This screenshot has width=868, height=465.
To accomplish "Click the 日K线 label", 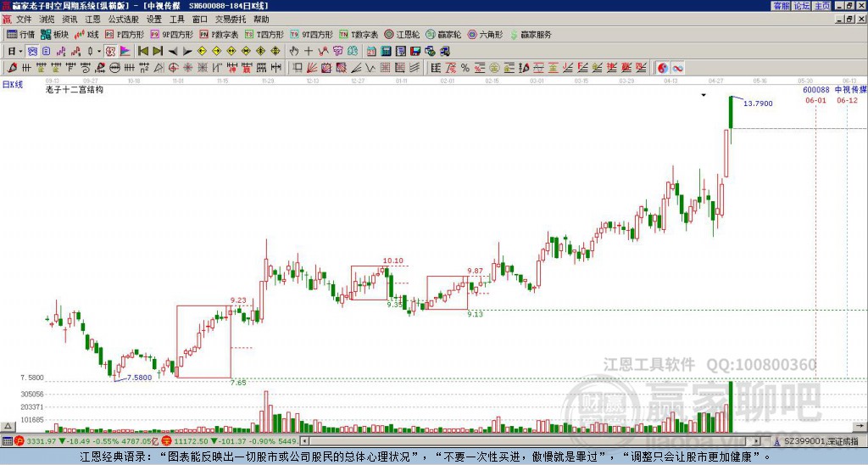I will pyautogui.click(x=12, y=85).
